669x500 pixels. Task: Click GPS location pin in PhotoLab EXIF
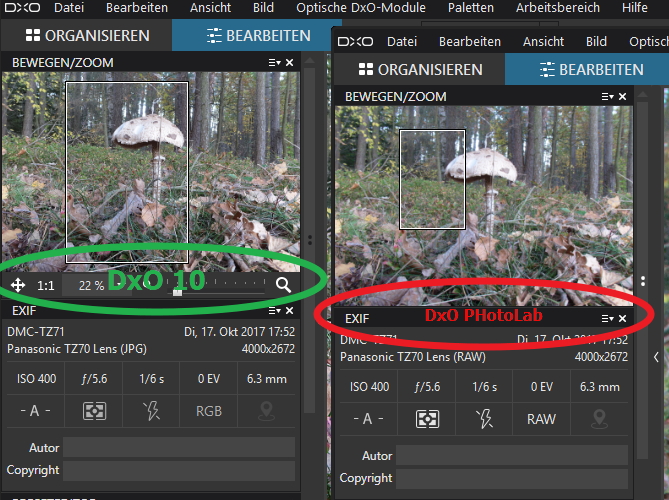coord(599,419)
